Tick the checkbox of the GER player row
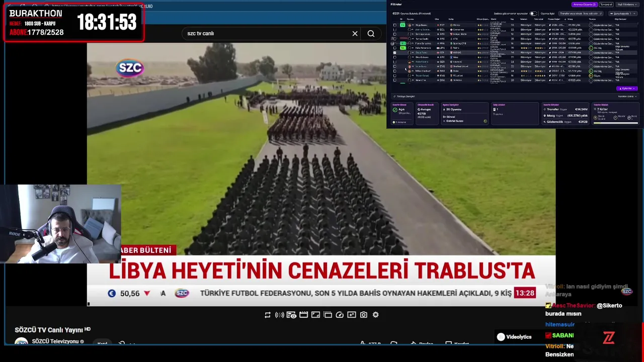The width and height of the screenshot is (644, 362). tap(395, 62)
